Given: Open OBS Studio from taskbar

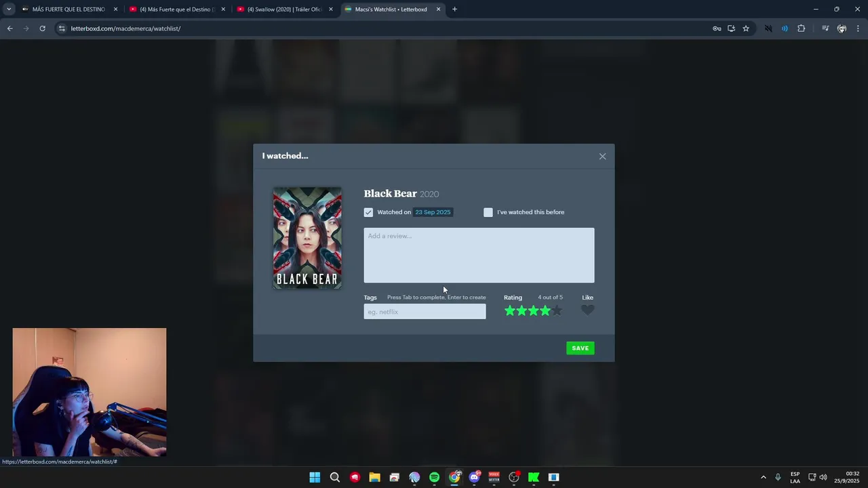Looking at the screenshot, I should point(514,477).
